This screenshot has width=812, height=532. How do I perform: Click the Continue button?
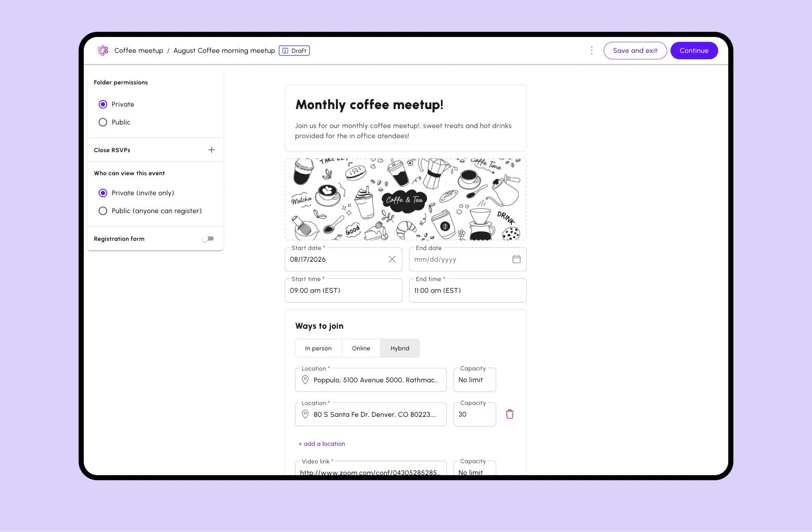coord(694,51)
